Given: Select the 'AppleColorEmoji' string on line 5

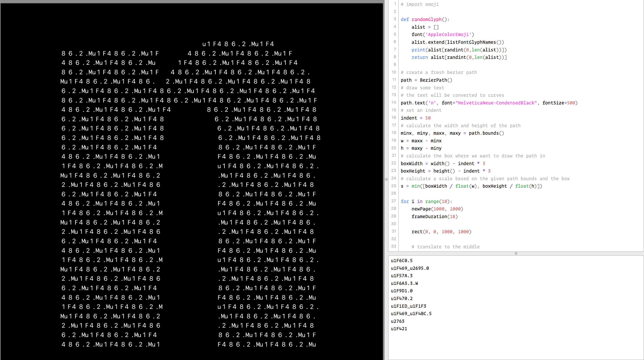Looking at the screenshot, I should 449,35.
